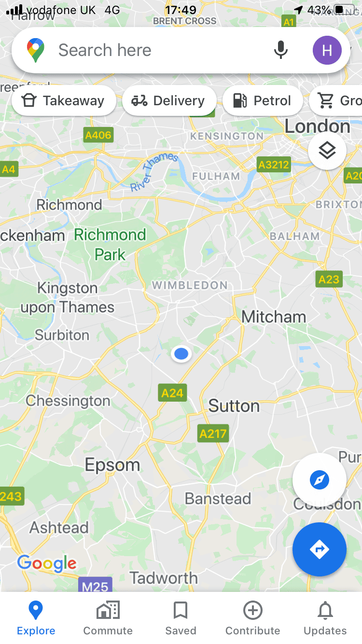Image resolution: width=362 pixels, height=644 pixels.
Task: Open the Updates tab
Action: coord(325,618)
